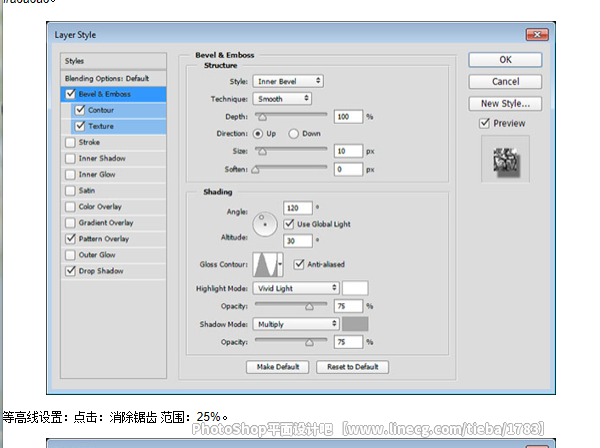Open the Satin settings label

coord(87,191)
